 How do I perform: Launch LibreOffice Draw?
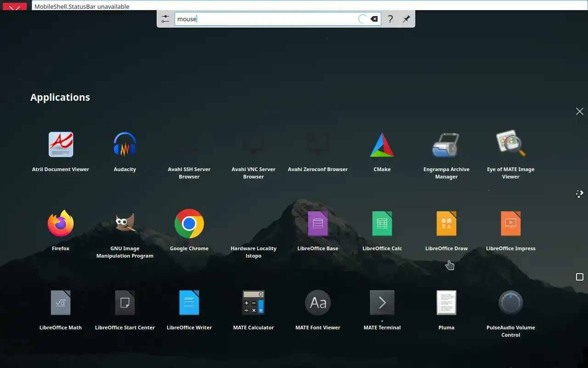[x=447, y=231]
